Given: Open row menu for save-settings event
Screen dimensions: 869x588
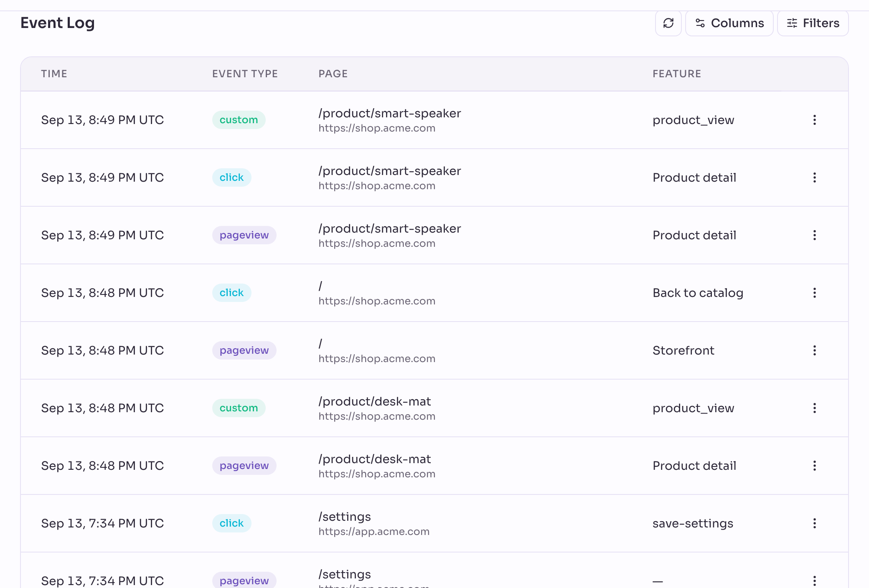Looking at the screenshot, I should [x=814, y=523].
